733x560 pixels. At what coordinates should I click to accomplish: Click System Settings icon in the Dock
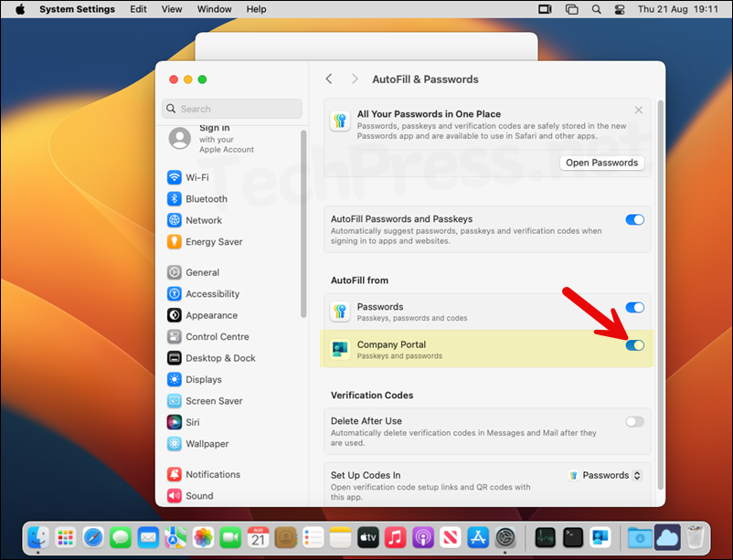pyautogui.click(x=505, y=537)
